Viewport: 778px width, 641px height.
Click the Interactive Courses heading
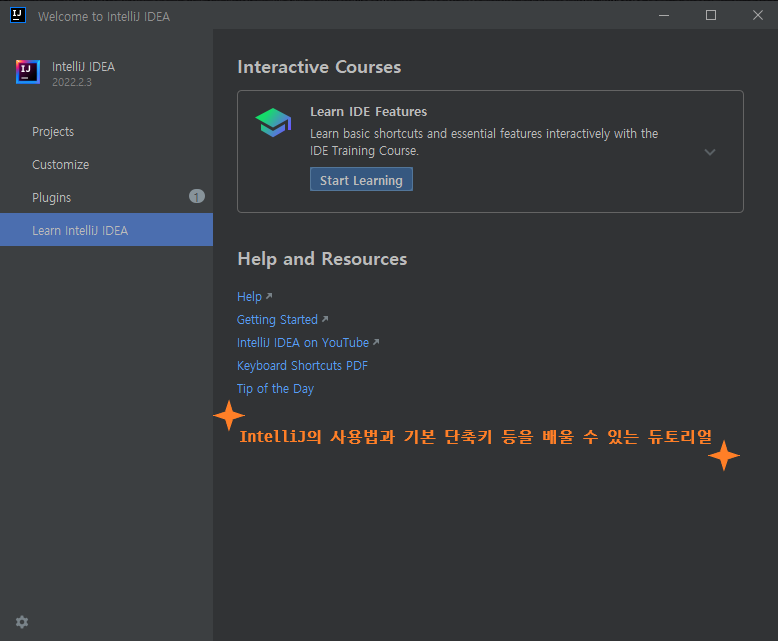[319, 67]
